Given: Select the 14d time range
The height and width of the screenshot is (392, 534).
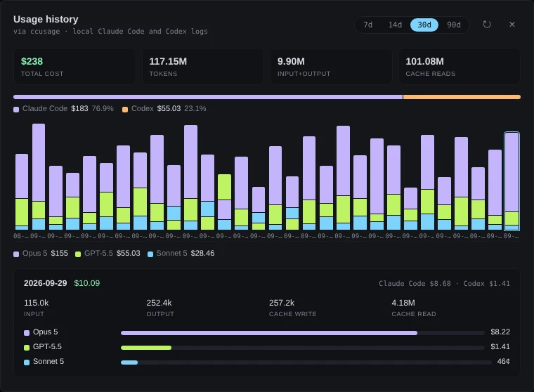Looking at the screenshot, I should pyautogui.click(x=395, y=25).
